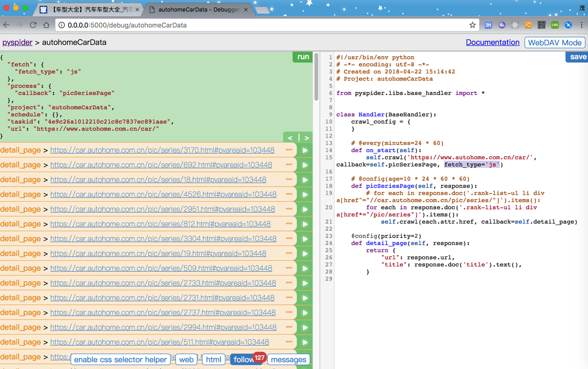Expand task details for series/4526 row
This screenshot has width=588, height=369.
pyautogui.click(x=289, y=195)
